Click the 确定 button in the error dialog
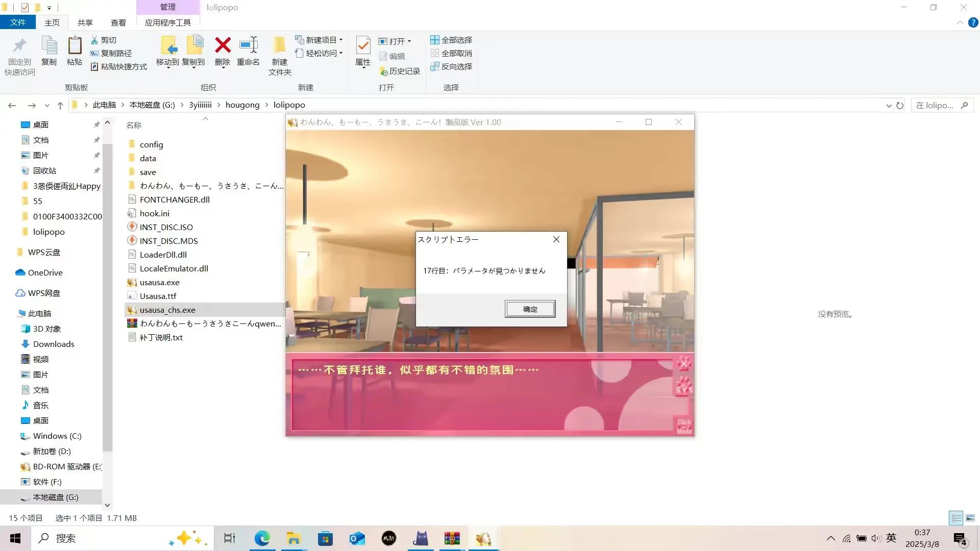 pyautogui.click(x=530, y=309)
